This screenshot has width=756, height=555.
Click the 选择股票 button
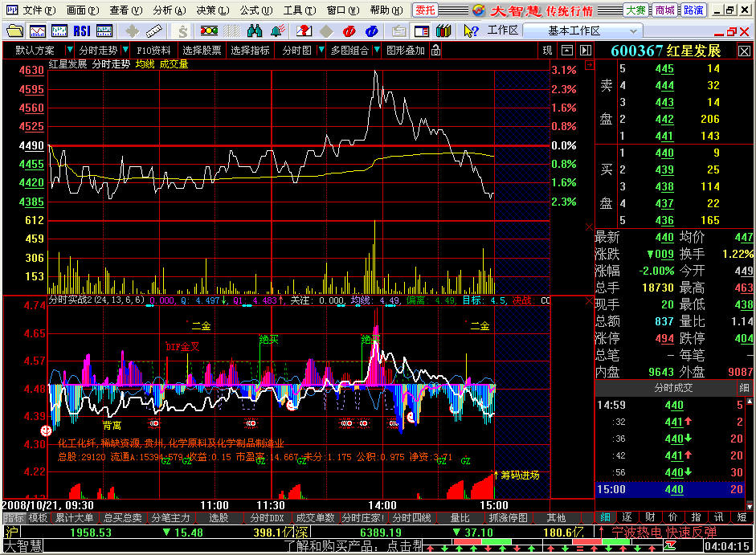point(202,50)
